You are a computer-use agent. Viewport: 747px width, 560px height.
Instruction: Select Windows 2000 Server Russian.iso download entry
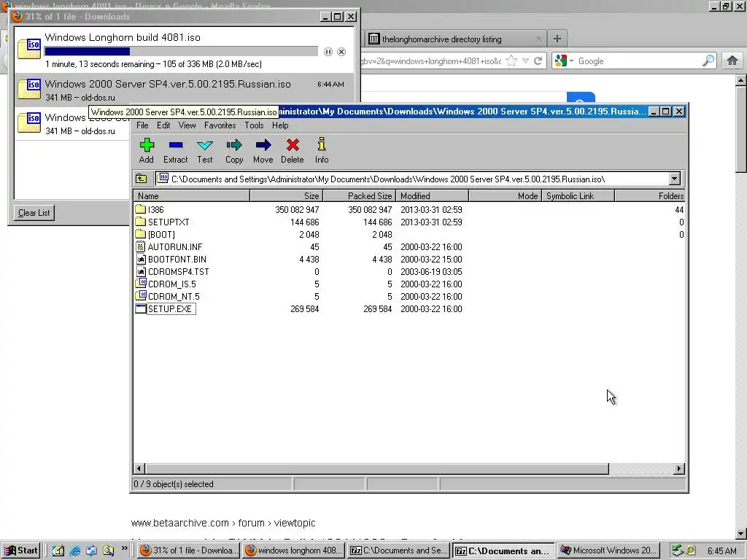[x=185, y=90]
